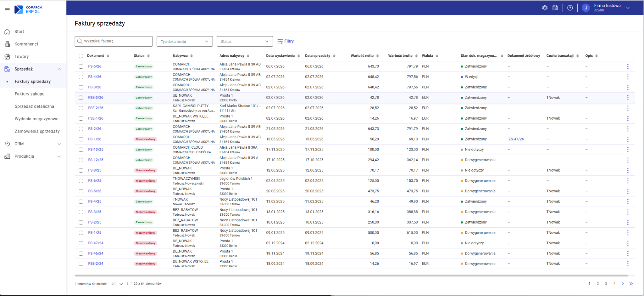Check the box next to FS-13/25
The width and height of the screenshot is (644, 296).
tap(81, 150)
